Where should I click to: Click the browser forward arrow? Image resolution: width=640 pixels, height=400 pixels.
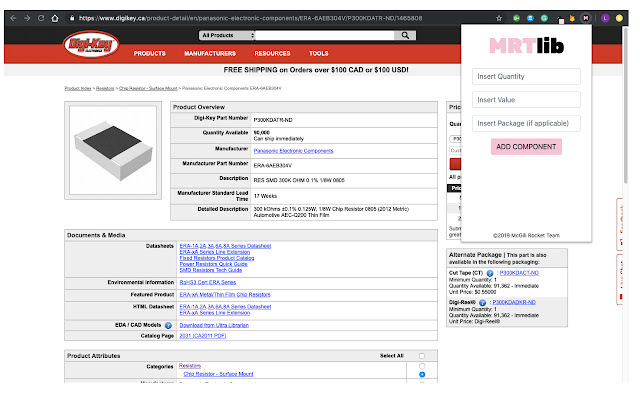[x=27, y=18]
